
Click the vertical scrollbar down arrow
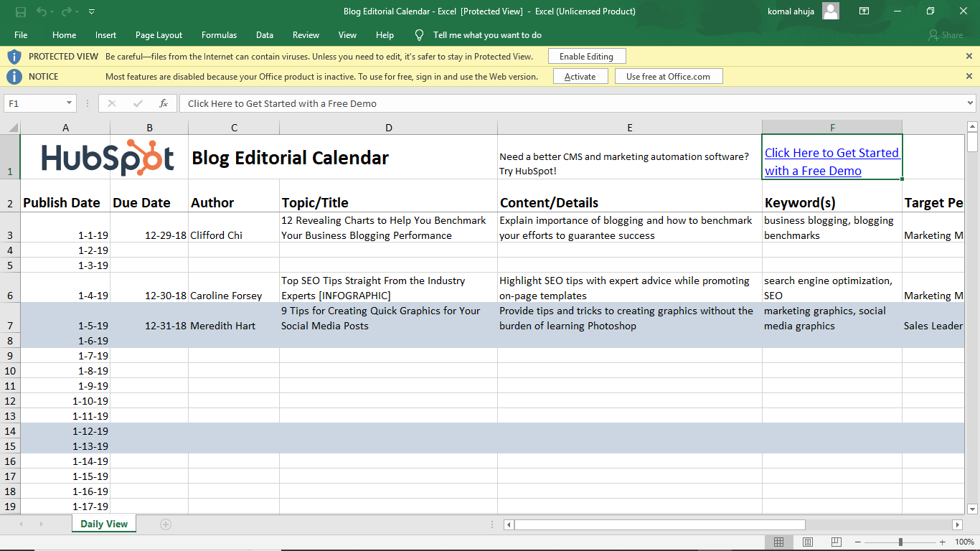(973, 509)
